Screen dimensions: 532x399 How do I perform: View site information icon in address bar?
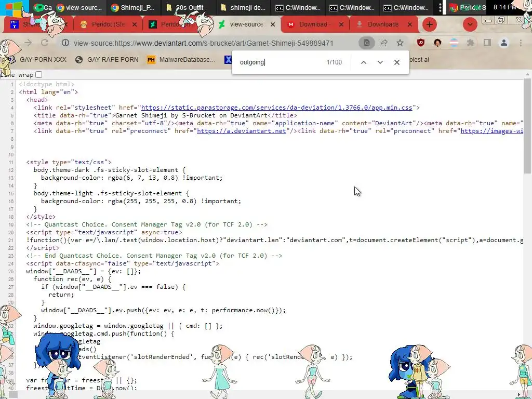[65, 43]
